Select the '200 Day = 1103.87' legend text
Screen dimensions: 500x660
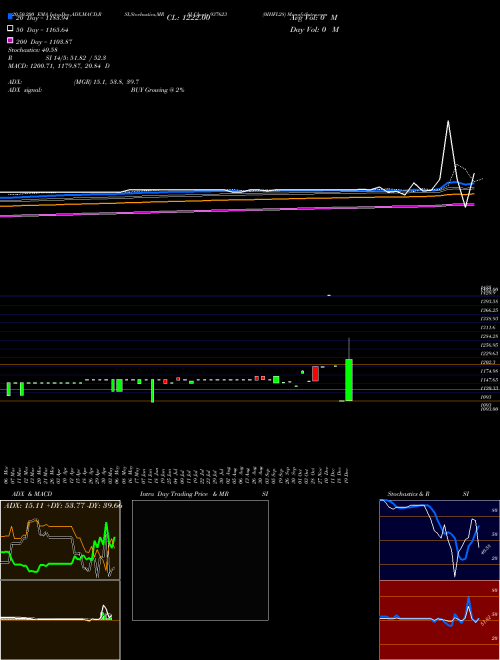44,42
